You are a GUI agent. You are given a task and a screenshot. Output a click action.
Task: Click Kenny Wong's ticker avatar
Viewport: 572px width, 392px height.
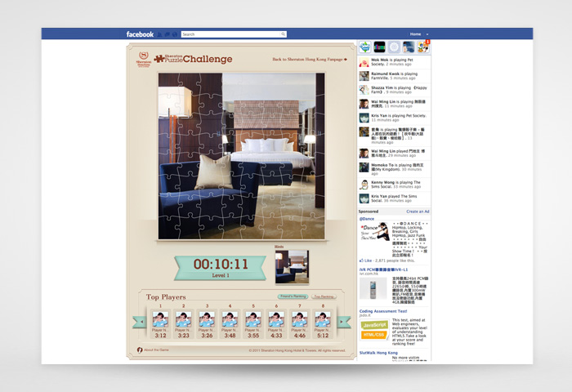pyautogui.click(x=364, y=185)
